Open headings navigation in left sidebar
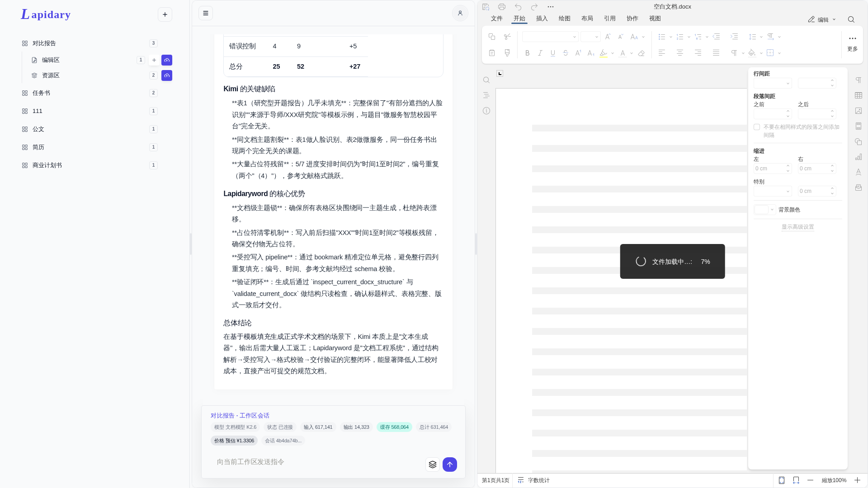The width and height of the screenshot is (868, 488). pyautogui.click(x=486, y=95)
